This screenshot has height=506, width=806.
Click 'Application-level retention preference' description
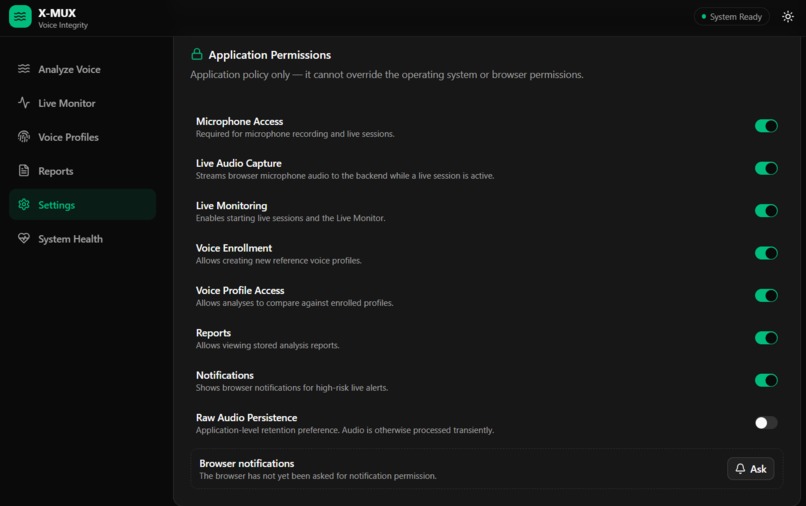[x=345, y=430]
